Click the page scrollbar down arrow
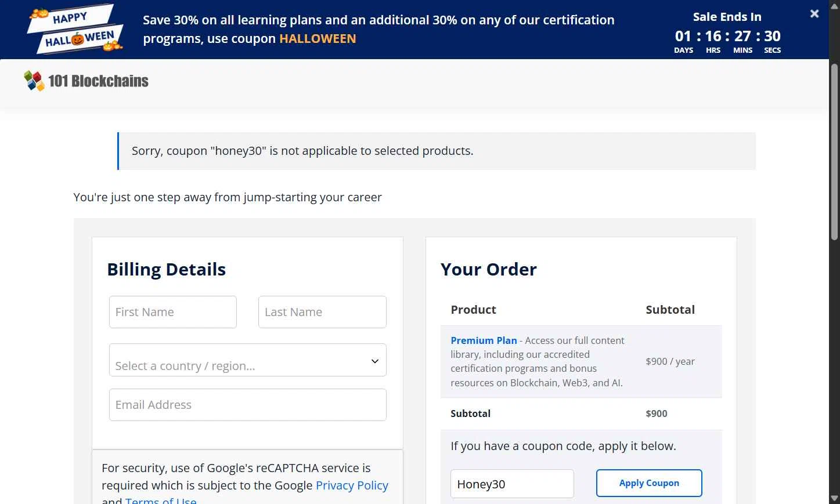The image size is (840, 504). [835, 498]
